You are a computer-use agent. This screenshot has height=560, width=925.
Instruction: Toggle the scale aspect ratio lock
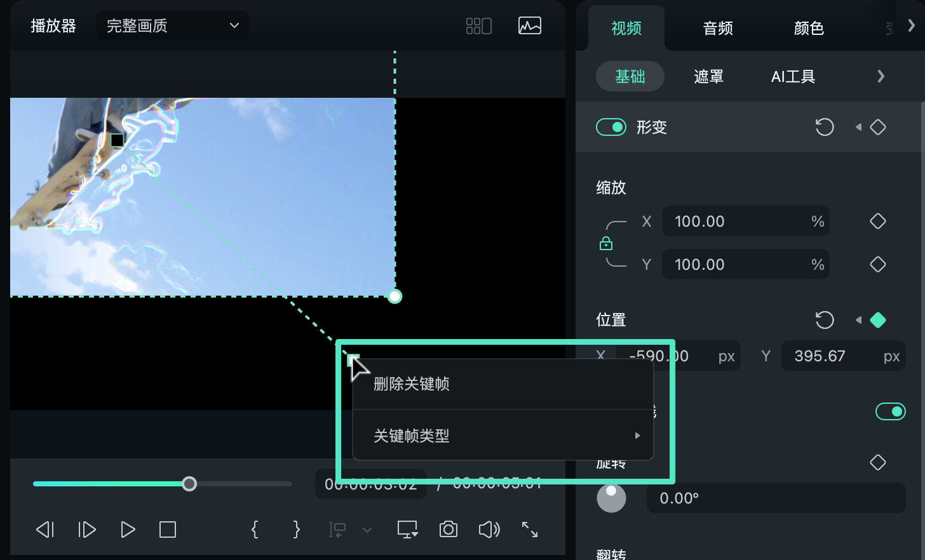[606, 243]
